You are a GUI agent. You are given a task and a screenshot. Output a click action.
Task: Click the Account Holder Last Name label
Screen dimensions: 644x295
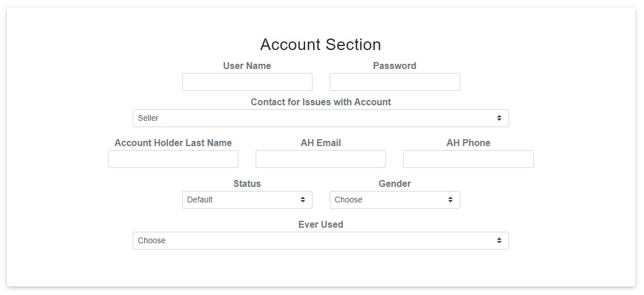pos(173,143)
